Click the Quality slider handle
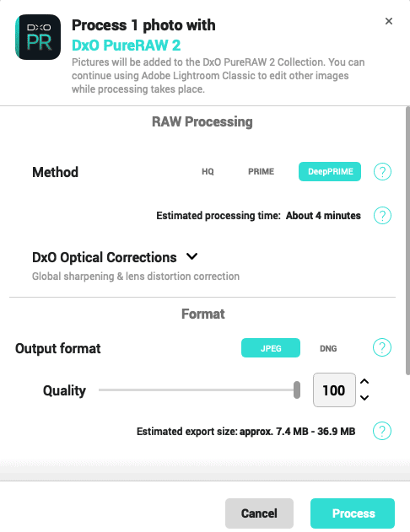 [297, 390]
